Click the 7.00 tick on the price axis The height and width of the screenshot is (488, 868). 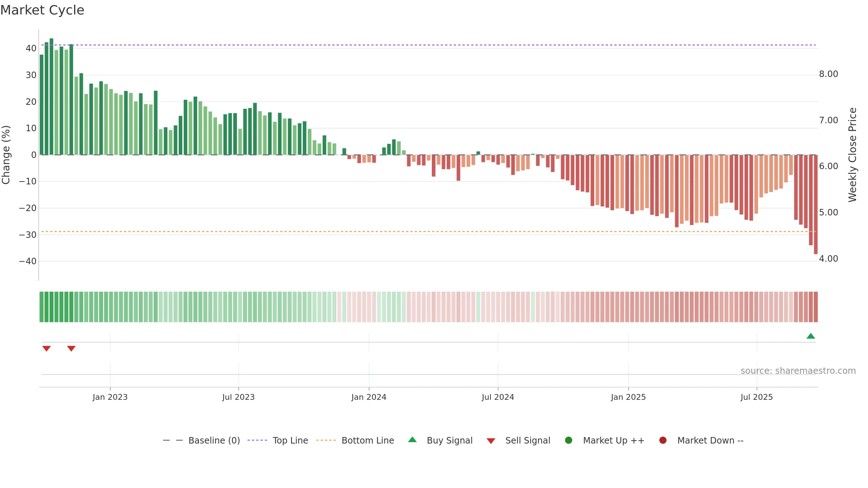(x=829, y=120)
